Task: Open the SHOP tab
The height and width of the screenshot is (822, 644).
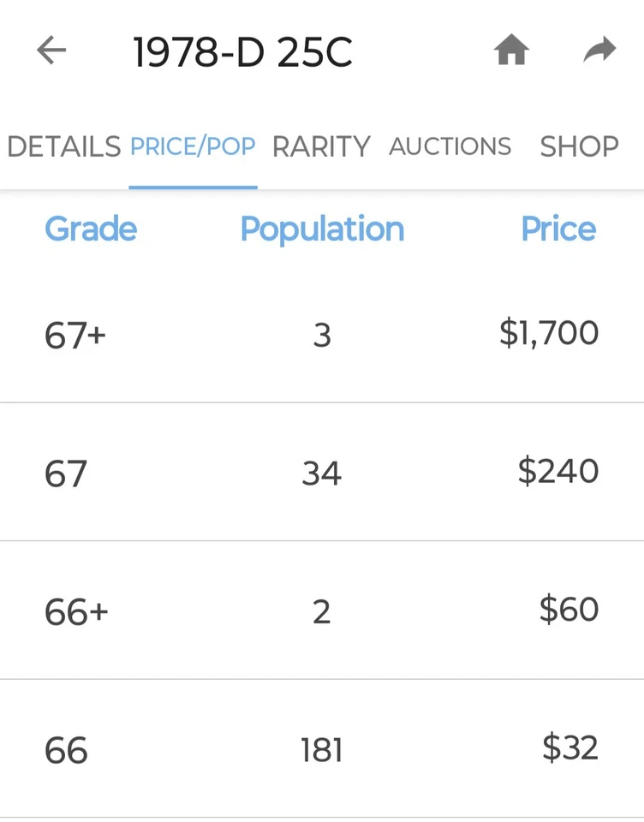Action: click(x=579, y=147)
